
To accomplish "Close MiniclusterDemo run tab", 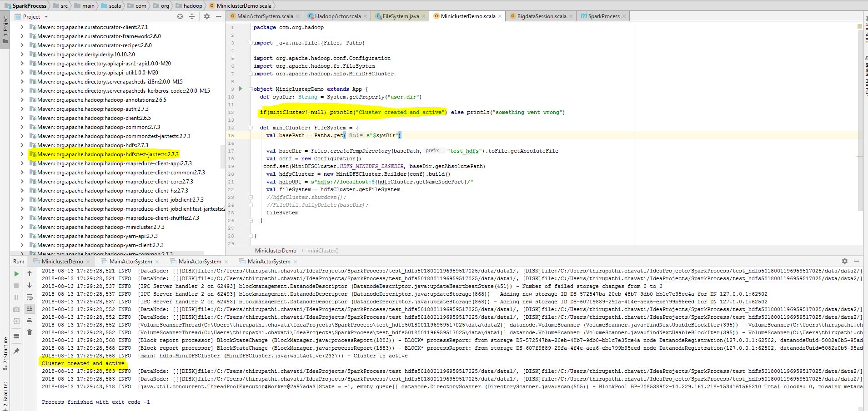I will point(89,262).
